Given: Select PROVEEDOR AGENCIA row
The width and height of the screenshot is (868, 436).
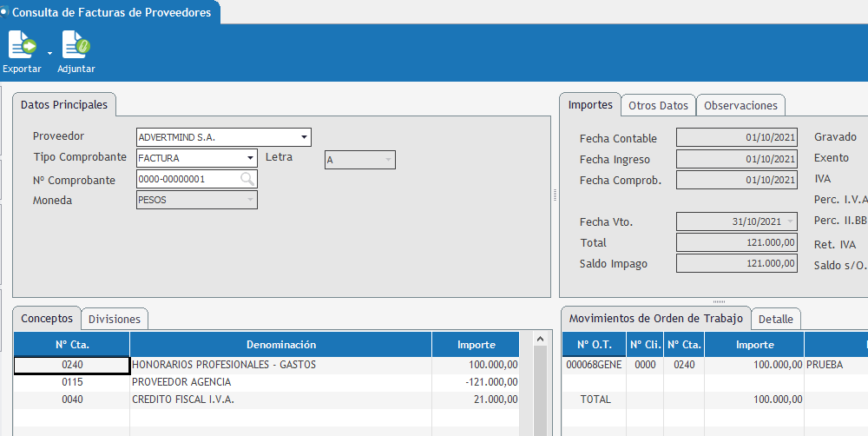Looking at the screenshot, I should (266, 382).
